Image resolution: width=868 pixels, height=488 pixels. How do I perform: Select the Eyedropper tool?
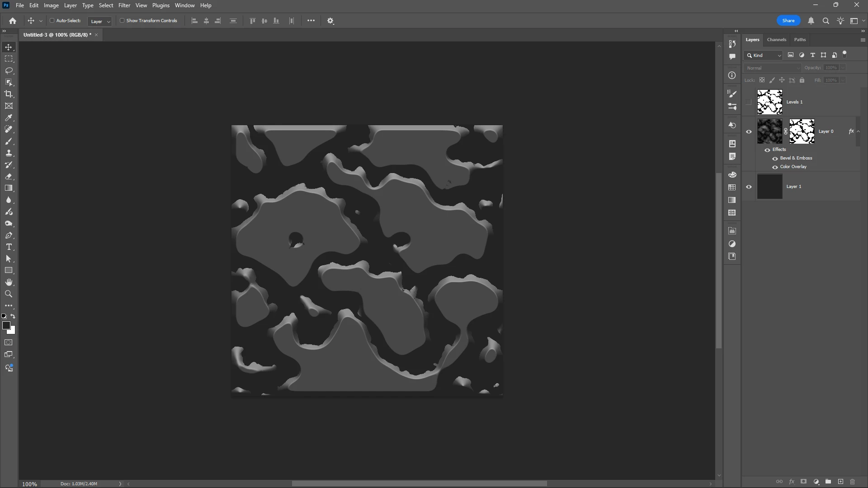[9, 117]
